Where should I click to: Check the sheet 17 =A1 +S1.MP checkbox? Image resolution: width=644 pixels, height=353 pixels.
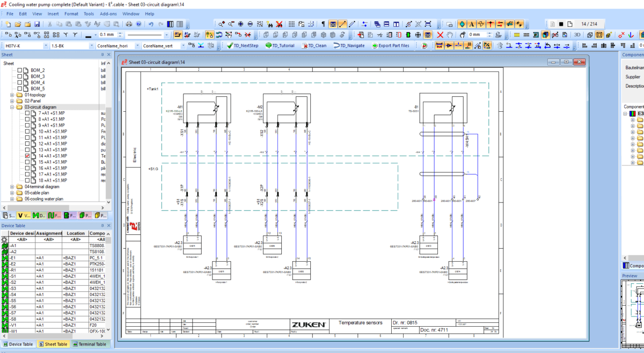click(x=27, y=174)
